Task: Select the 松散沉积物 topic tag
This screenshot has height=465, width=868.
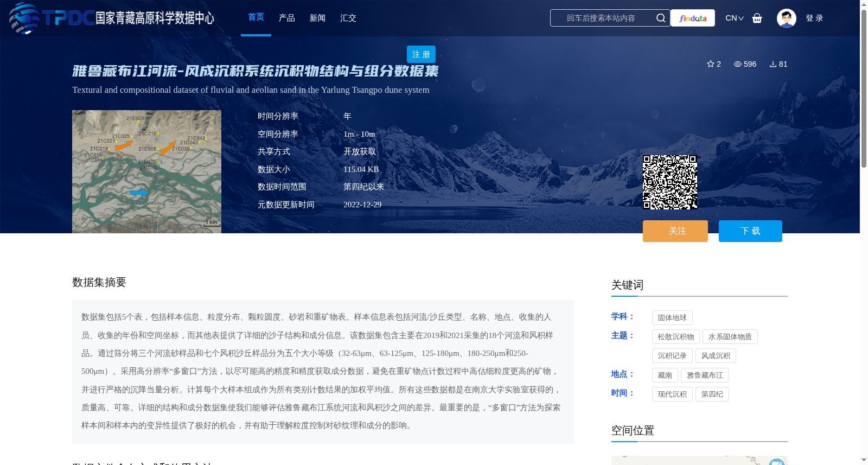Action: click(x=676, y=337)
